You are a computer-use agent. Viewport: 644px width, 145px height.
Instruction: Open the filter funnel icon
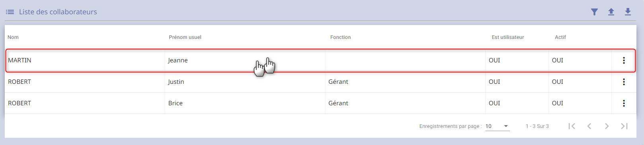click(x=594, y=12)
